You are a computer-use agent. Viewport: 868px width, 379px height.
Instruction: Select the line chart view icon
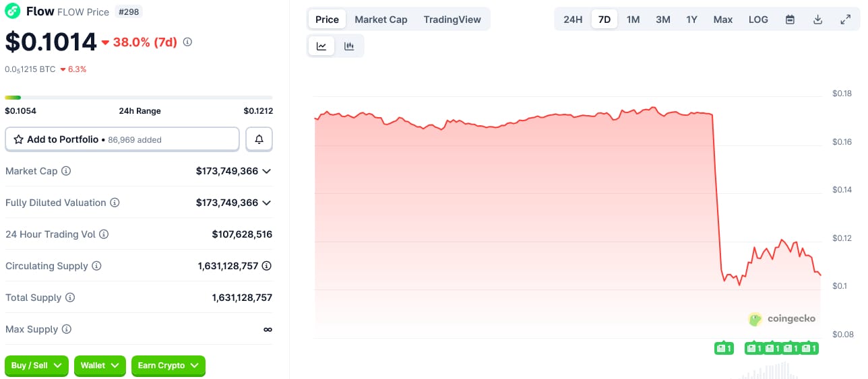[x=321, y=46]
